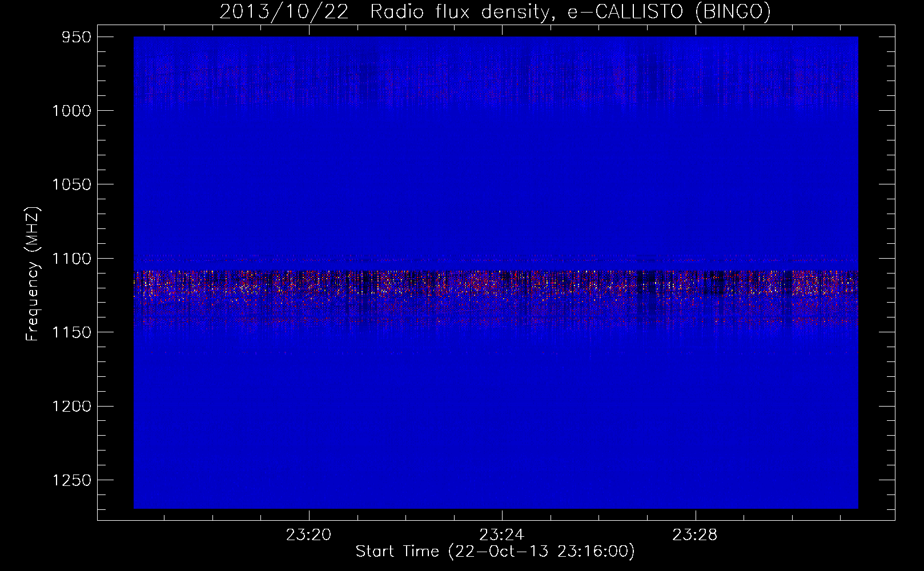This screenshot has width=924, height=571.
Task: Select the 1050 frequency axis label
Action: pyautogui.click(x=71, y=184)
